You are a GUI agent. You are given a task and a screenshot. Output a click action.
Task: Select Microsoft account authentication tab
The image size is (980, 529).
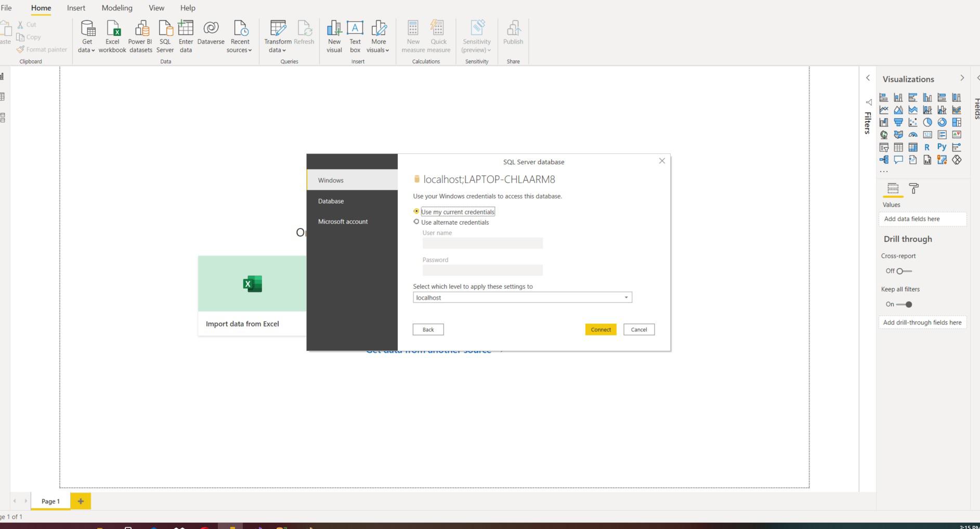tap(352, 222)
